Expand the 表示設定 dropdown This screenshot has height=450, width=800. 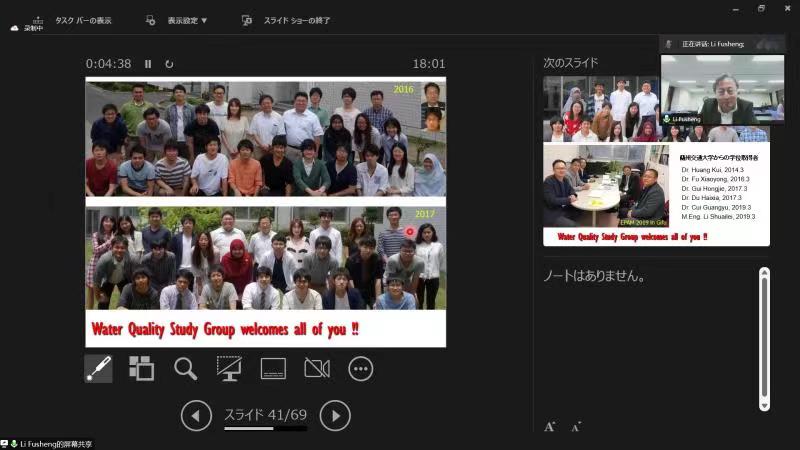coord(178,20)
